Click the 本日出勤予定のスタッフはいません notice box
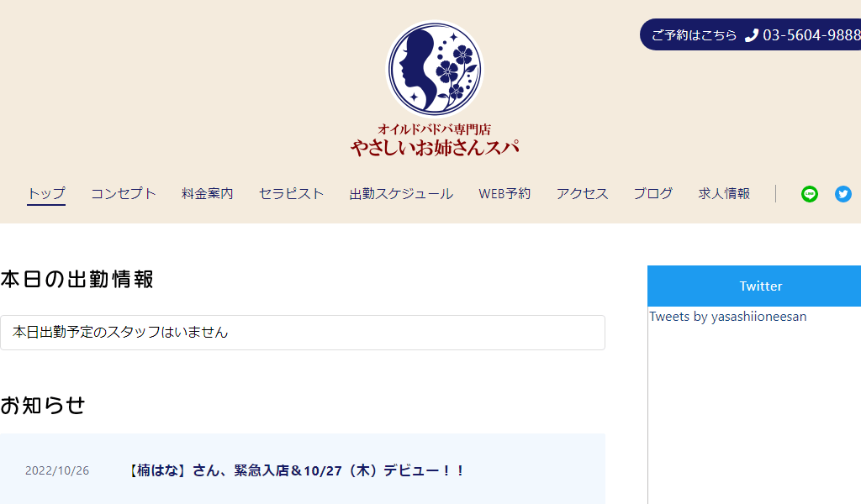The height and width of the screenshot is (504, 861). pos(303,333)
